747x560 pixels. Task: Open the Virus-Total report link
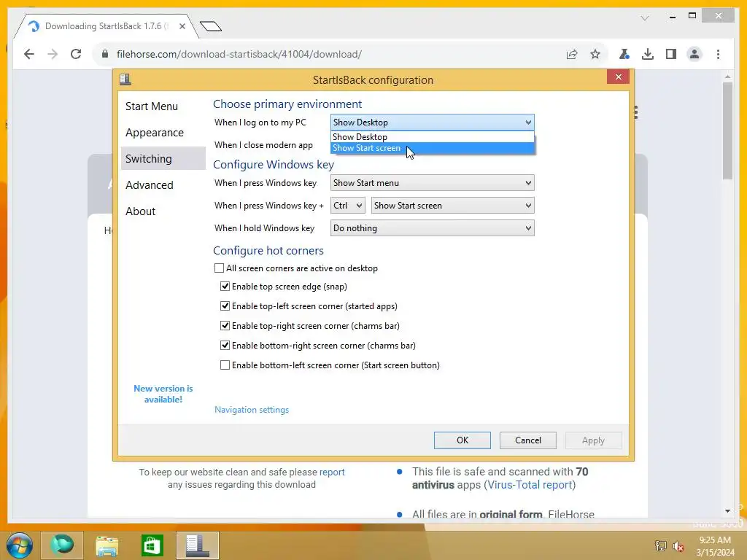click(x=530, y=485)
